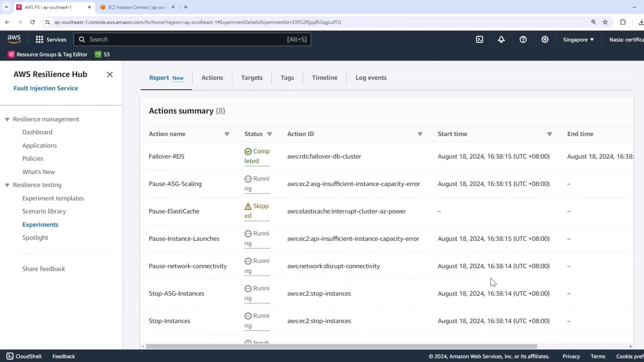Open the Nasia account menu
The height and width of the screenshot is (362, 644).
coord(627,40)
